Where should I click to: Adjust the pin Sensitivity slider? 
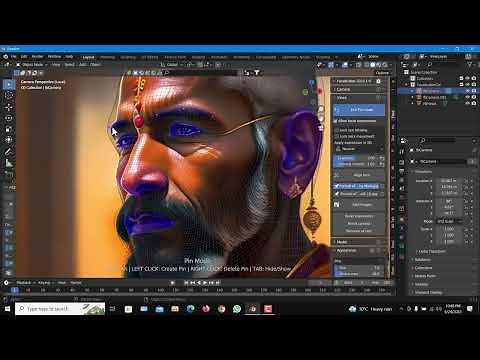pos(359,274)
